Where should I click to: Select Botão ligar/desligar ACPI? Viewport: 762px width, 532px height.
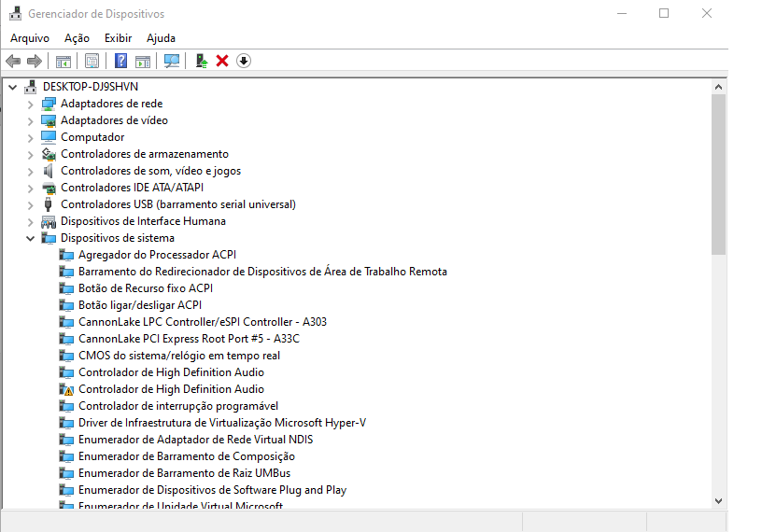click(140, 305)
